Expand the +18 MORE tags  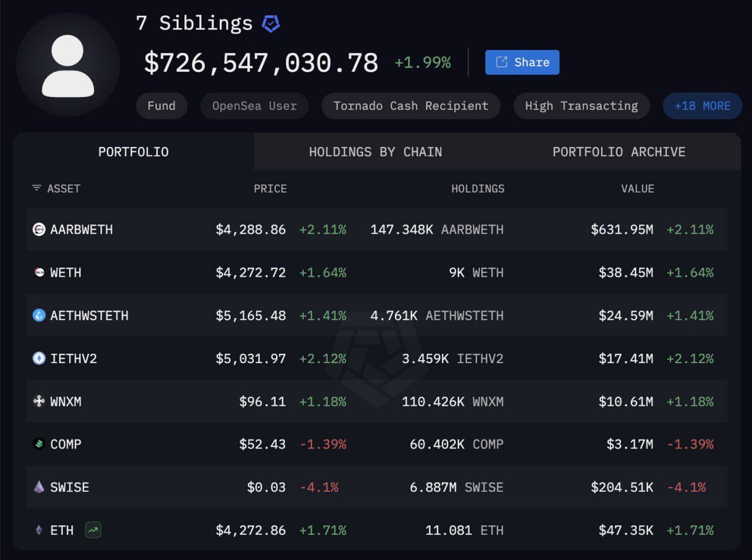[702, 106]
